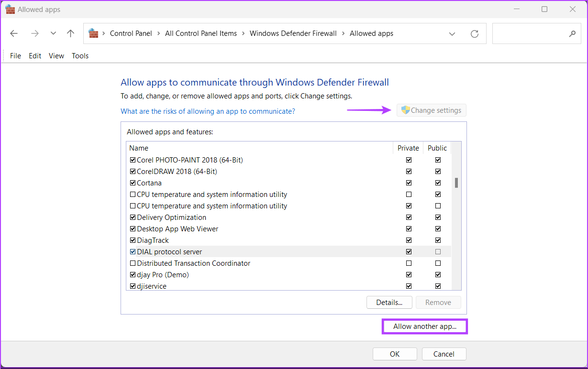The height and width of the screenshot is (369, 588).
Task: Toggle the Cortana Public checkbox
Action: [438, 183]
